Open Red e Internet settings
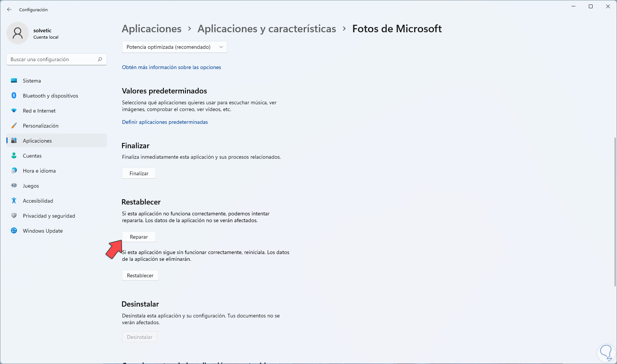617x364 pixels. [57, 111]
